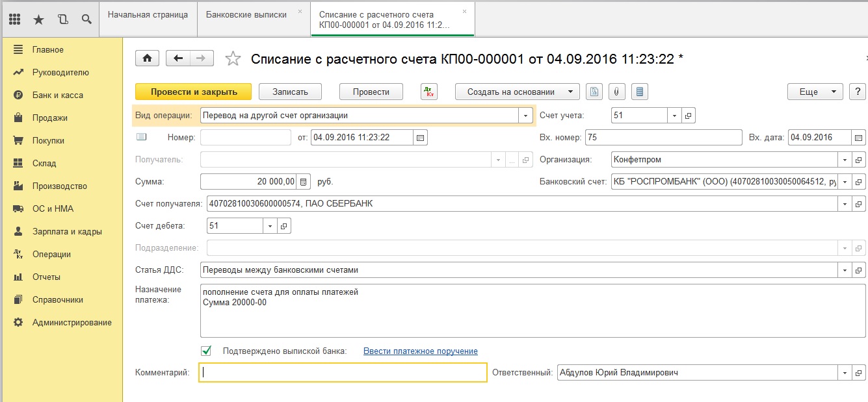Click the Провести и закрыть button
Image resolution: width=868 pixels, height=402 pixels.
[194, 92]
